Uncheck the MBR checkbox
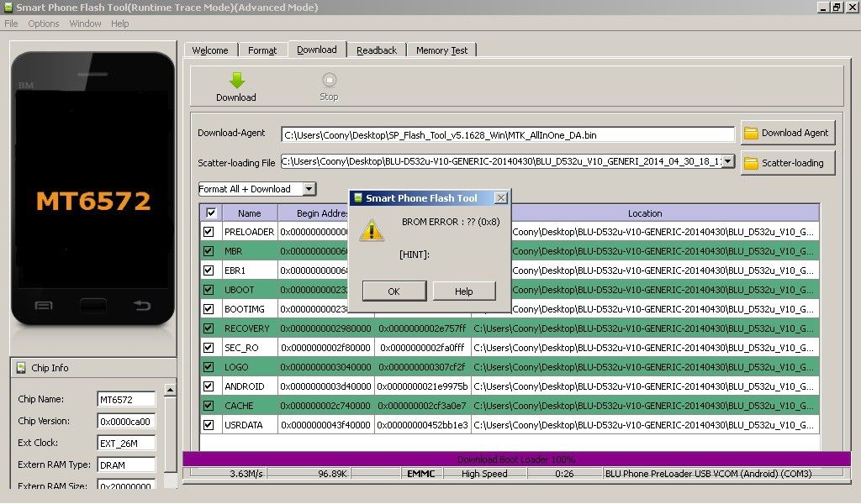861x504 pixels. click(209, 250)
